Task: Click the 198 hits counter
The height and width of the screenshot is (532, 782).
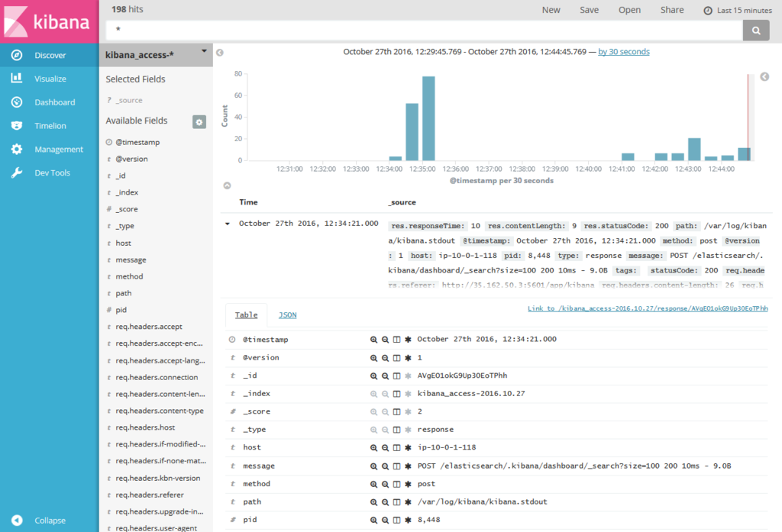Action: pyautogui.click(x=128, y=9)
